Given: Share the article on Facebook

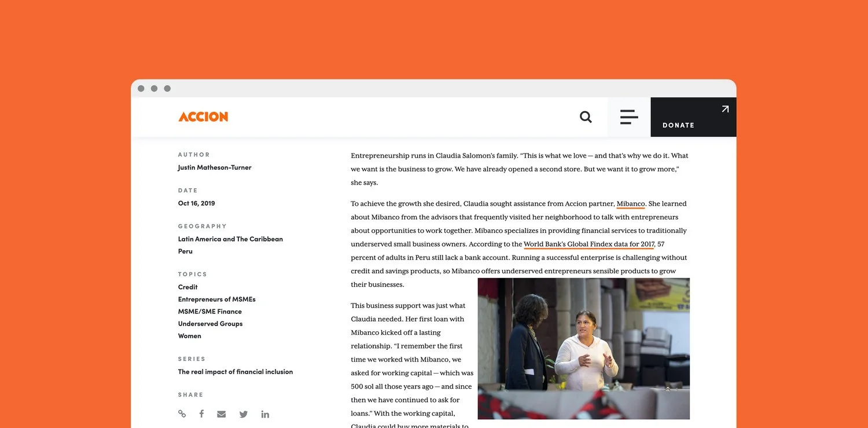Looking at the screenshot, I should point(201,414).
